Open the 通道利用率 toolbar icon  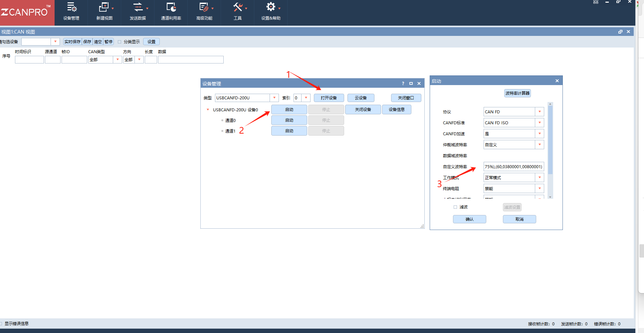171,7
